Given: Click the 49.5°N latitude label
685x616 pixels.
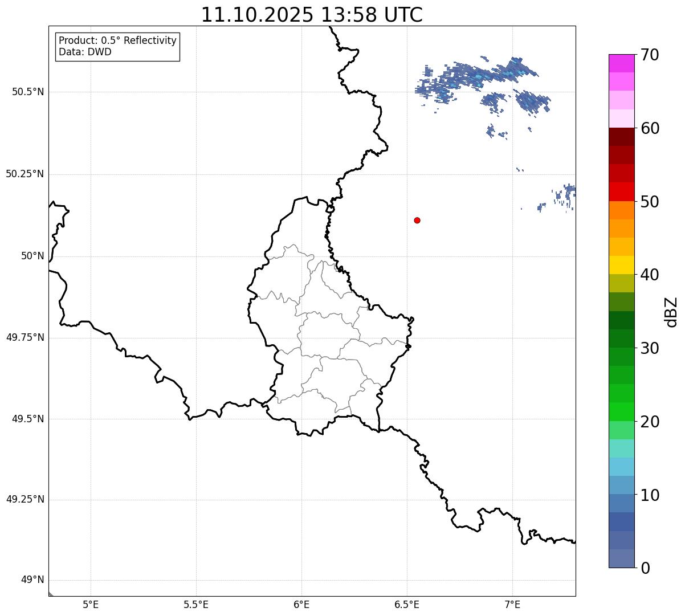Looking at the screenshot, I should coord(28,419).
